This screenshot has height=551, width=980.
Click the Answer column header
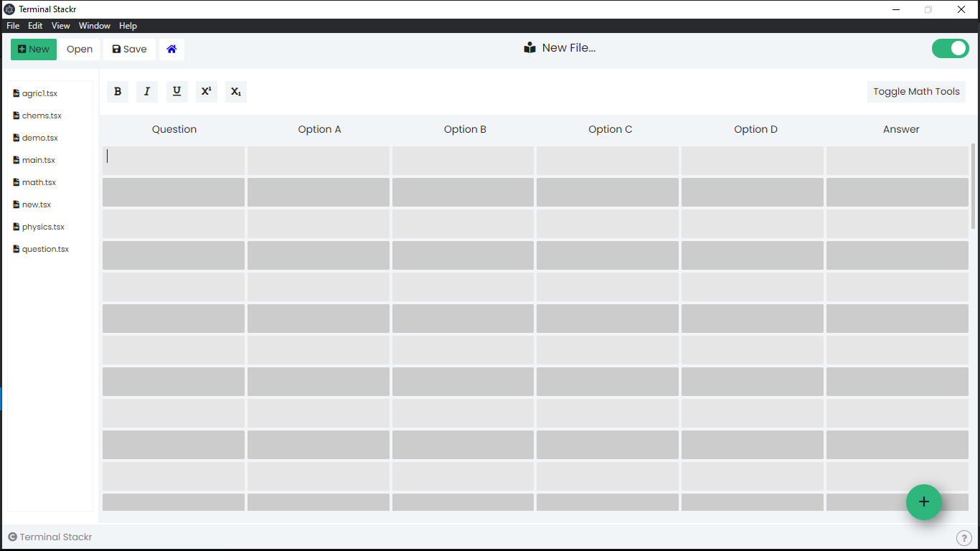(901, 129)
